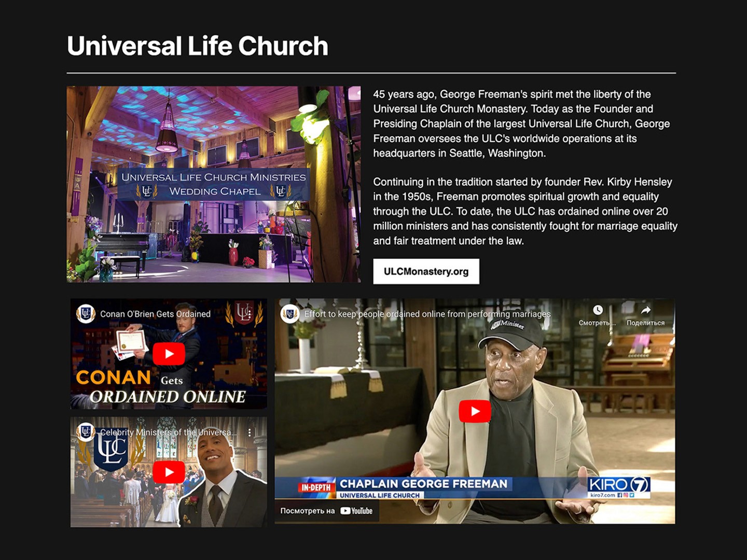Open the 'Effort to keep people ordained online' title
Screen dimensions: 747x560
click(427, 314)
